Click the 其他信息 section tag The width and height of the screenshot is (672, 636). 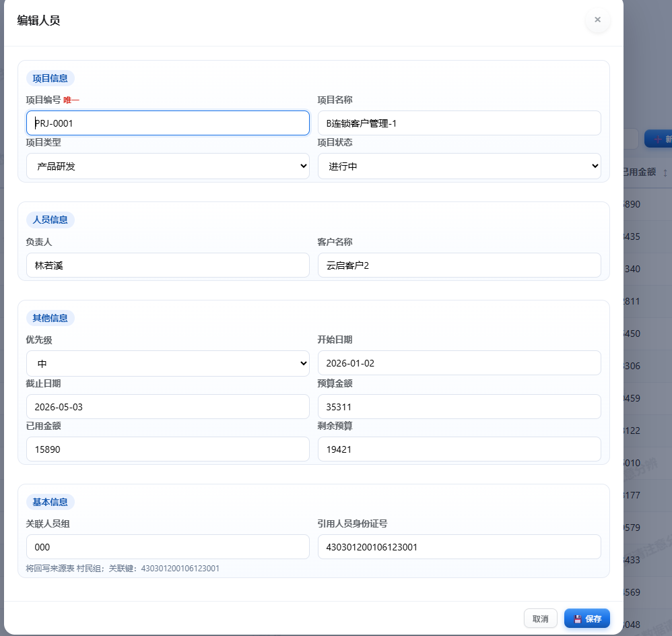(50, 318)
